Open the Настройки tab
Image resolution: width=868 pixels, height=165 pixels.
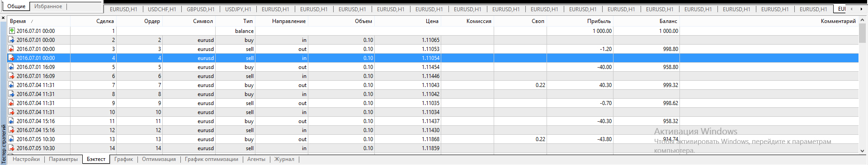[26, 159]
